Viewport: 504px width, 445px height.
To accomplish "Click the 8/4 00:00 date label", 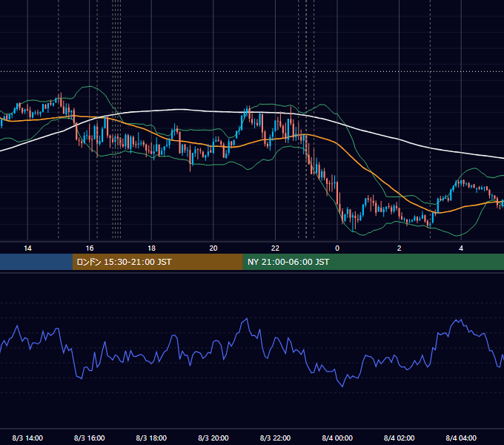I will click(337, 438).
